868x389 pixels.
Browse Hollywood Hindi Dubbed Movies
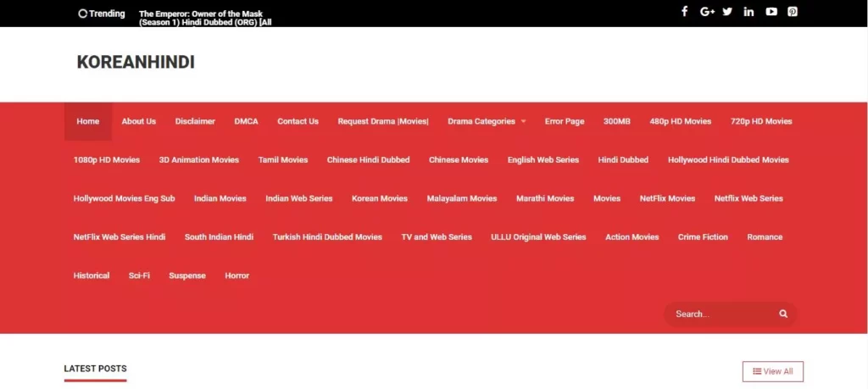click(x=728, y=160)
